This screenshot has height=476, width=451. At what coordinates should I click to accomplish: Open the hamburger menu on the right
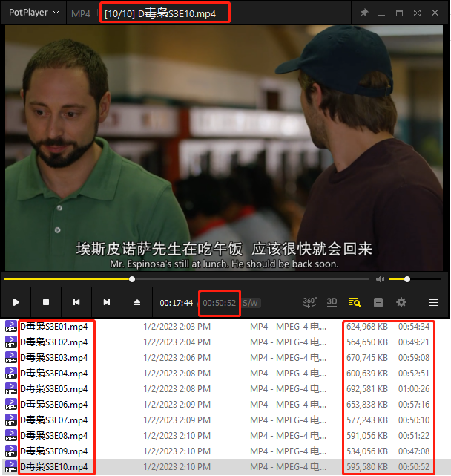[x=432, y=303]
